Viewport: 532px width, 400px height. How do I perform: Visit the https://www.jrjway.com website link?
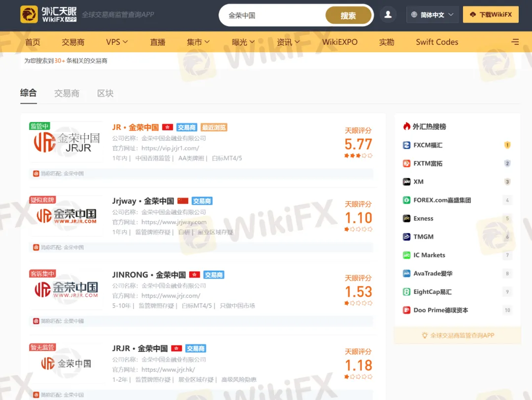click(174, 222)
